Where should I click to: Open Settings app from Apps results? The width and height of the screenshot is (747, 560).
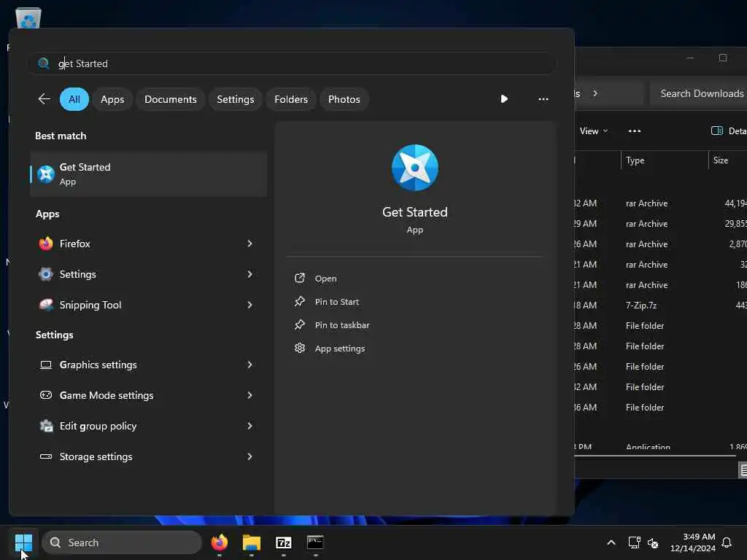point(136,274)
